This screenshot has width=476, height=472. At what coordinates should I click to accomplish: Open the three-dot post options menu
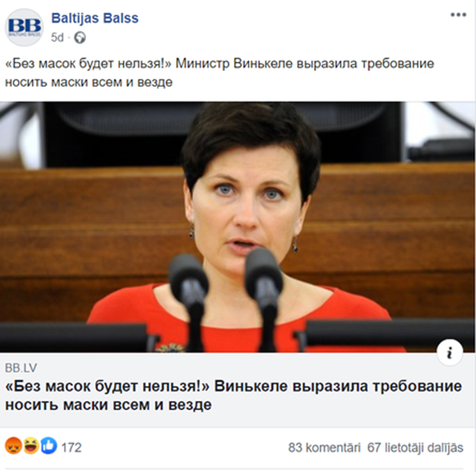click(459, 15)
